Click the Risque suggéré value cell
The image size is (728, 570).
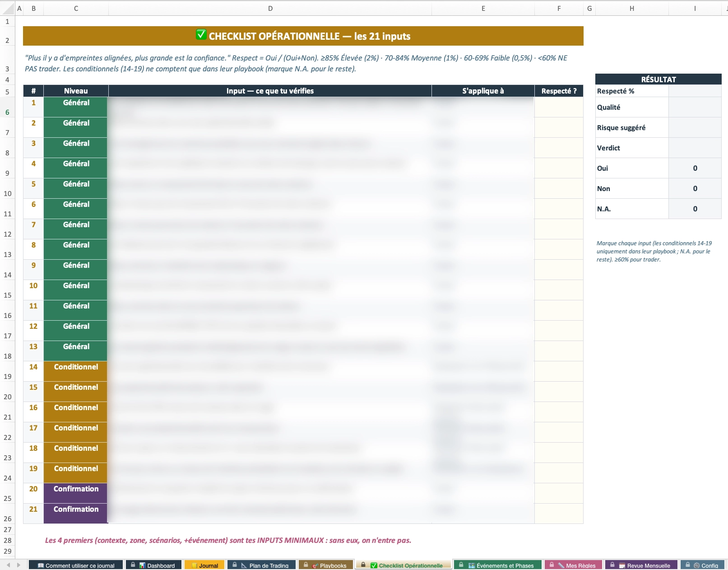(x=695, y=128)
